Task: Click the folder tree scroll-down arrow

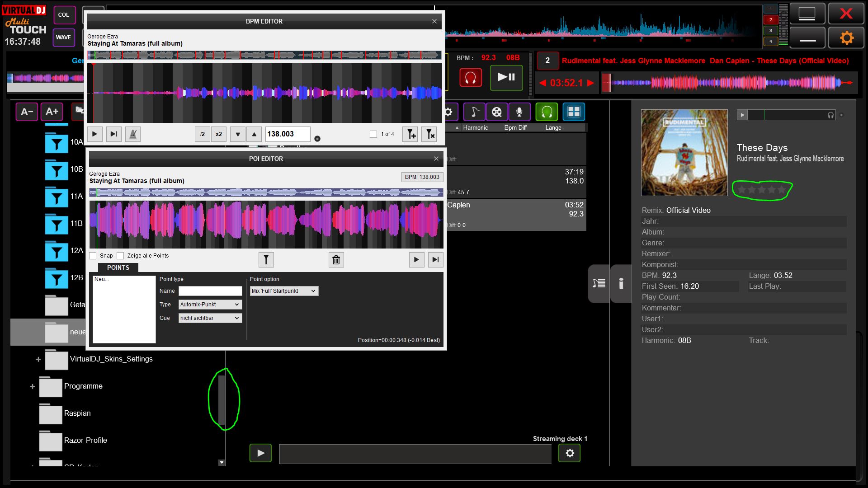Action: 222,463
